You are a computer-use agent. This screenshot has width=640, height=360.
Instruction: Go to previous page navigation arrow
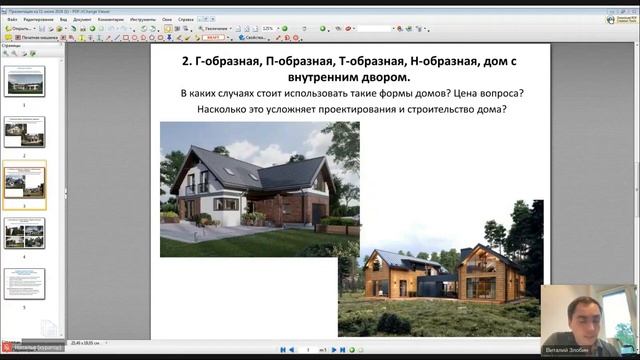coord(291,350)
